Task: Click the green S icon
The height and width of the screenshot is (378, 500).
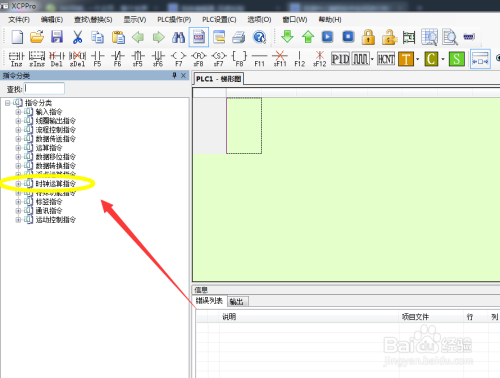Action: point(457,59)
